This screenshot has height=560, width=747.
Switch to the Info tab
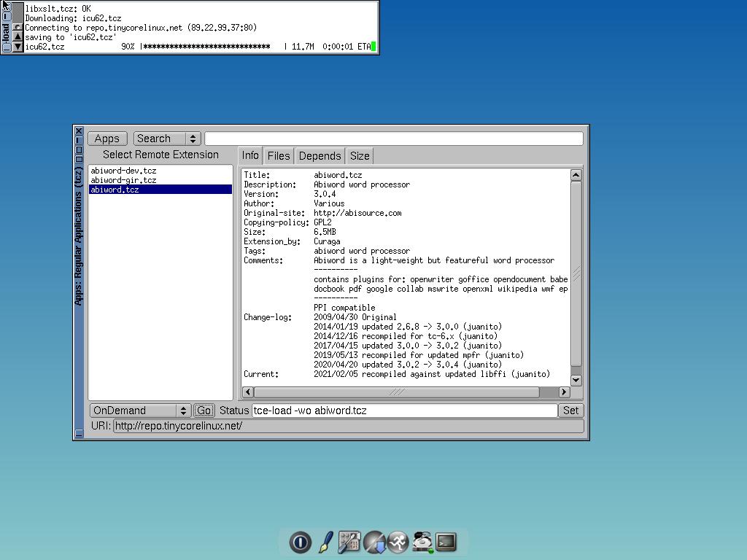click(x=250, y=156)
